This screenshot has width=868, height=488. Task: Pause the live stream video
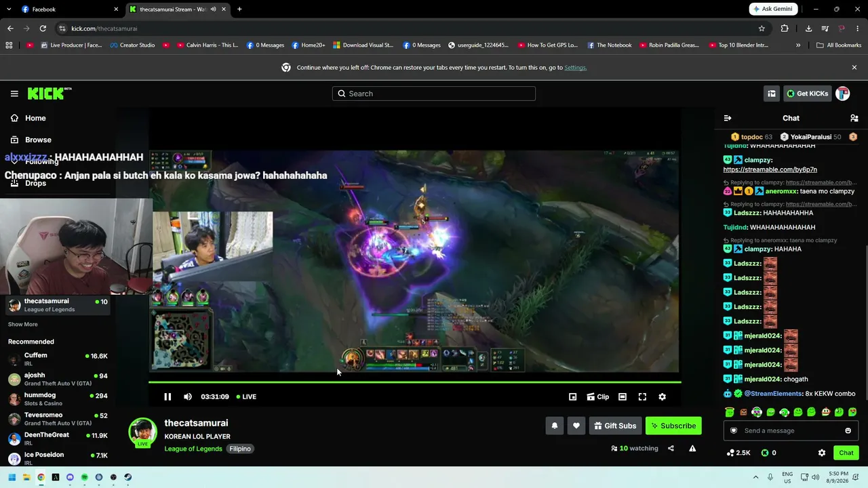pyautogui.click(x=167, y=396)
